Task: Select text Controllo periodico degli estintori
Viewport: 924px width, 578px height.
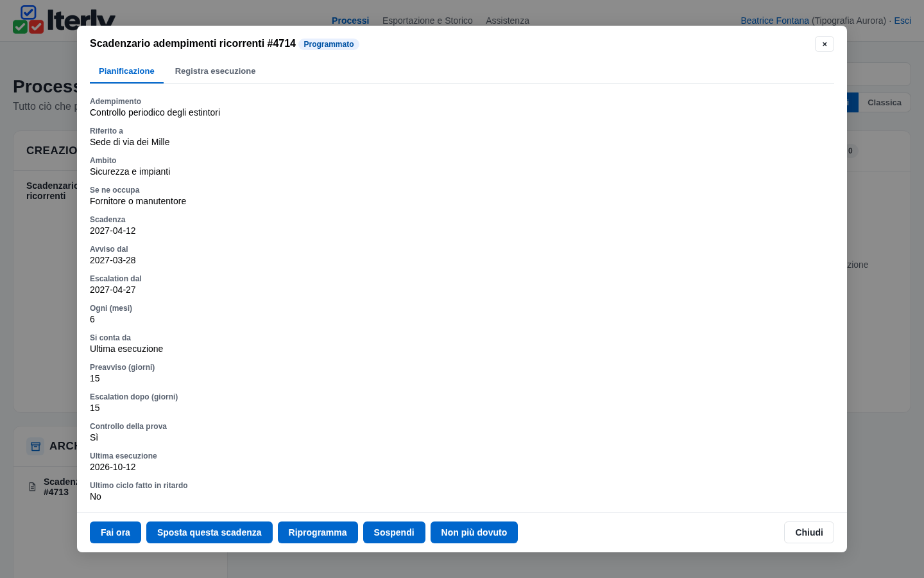Action: click(x=155, y=112)
